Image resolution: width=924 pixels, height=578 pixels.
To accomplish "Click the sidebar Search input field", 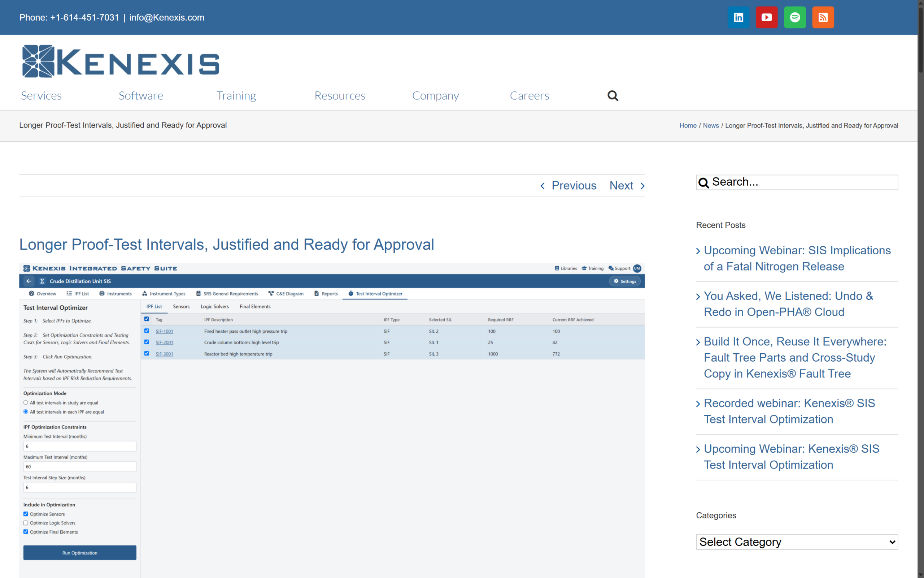I will [797, 182].
